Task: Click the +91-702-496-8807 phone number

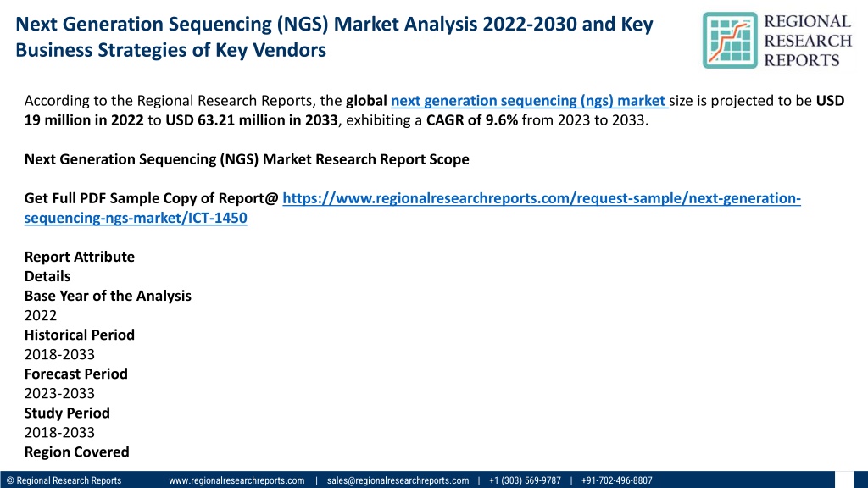Action: [617, 480]
